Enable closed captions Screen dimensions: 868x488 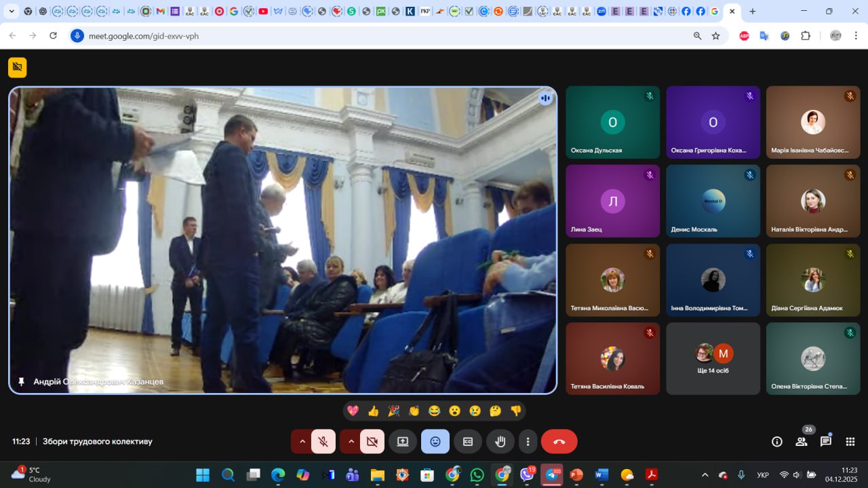(468, 441)
